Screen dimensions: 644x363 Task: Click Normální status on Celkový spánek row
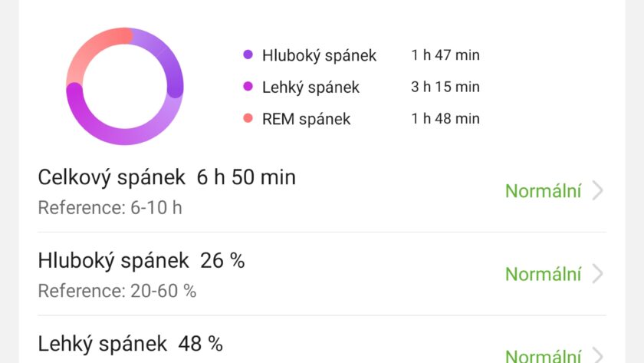tap(543, 191)
